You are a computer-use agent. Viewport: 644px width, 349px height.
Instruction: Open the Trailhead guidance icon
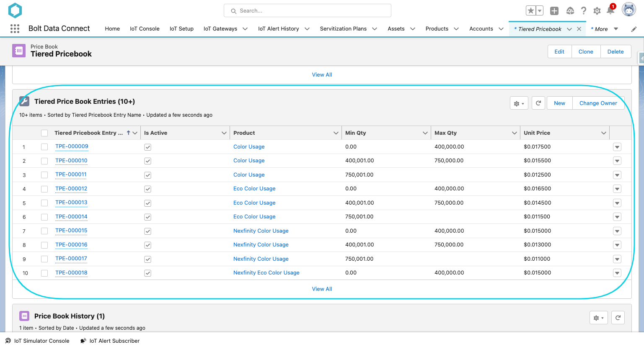tap(570, 11)
